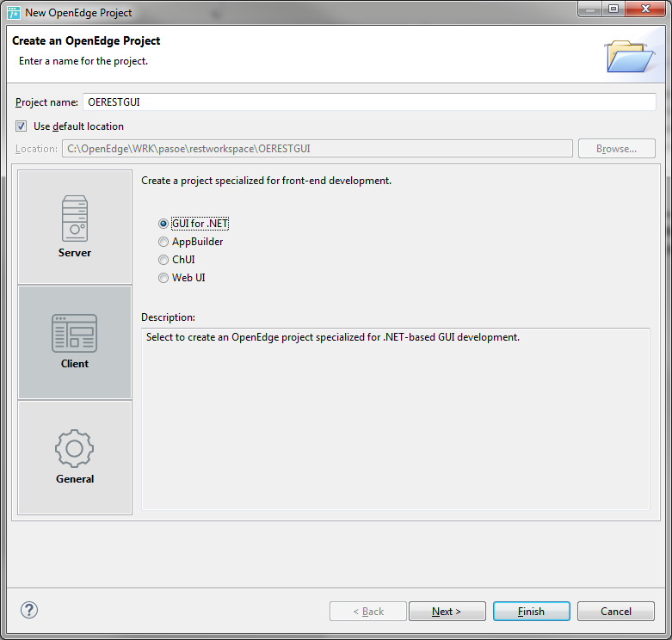Cancel the New OpenEdge Project wizard

pos(616,612)
